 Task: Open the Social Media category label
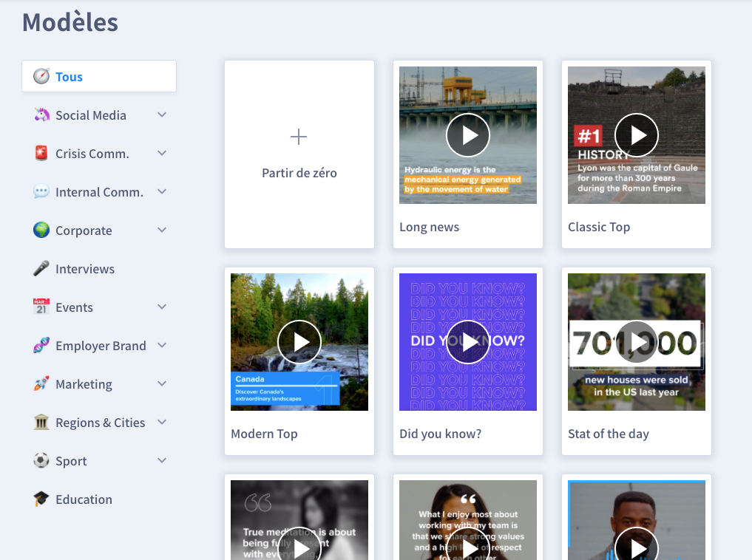91,115
